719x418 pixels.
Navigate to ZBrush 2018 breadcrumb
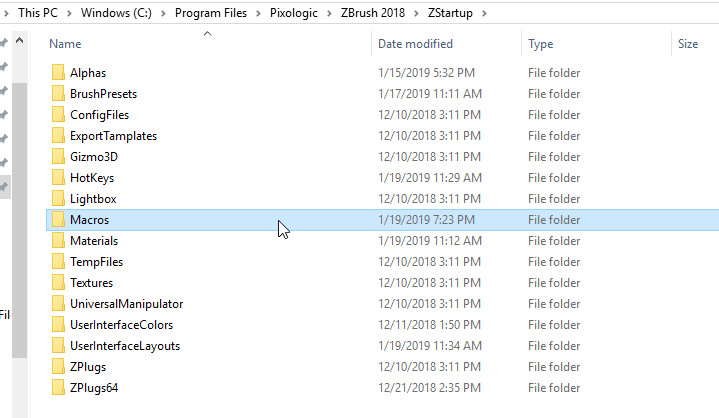point(373,13)
